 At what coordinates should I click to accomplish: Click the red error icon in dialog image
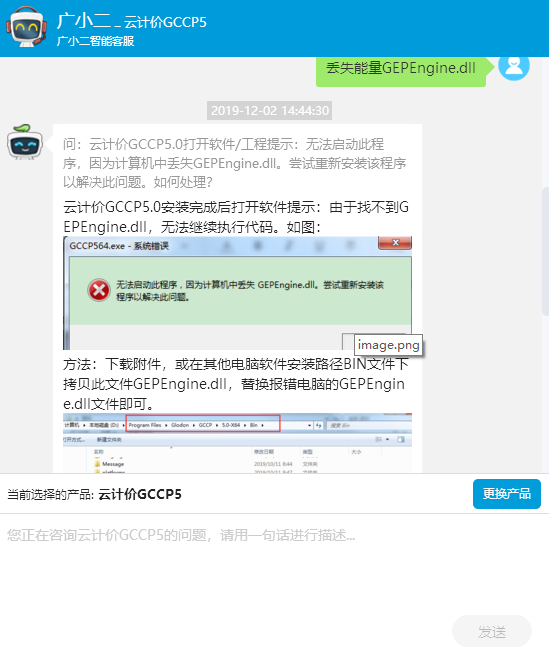[99, 290]
